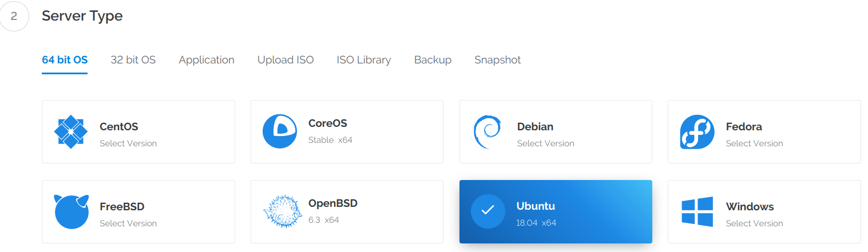Open the ISO Library tab

coord(364,60)
